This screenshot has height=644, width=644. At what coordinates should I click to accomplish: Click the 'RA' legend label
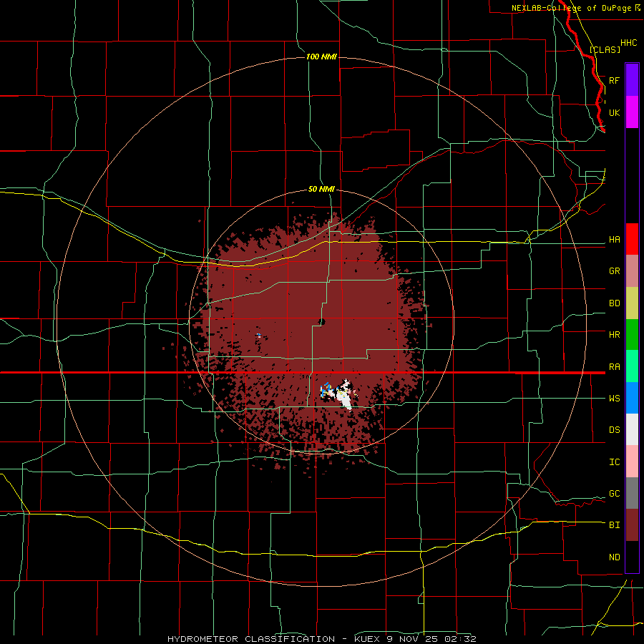[614, 367]
